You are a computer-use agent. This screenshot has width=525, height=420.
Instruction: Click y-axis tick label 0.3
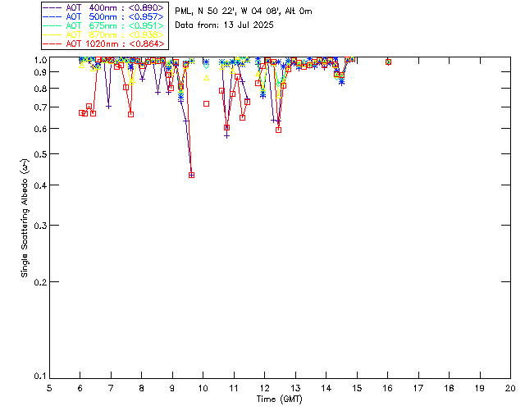coord(40,226)
